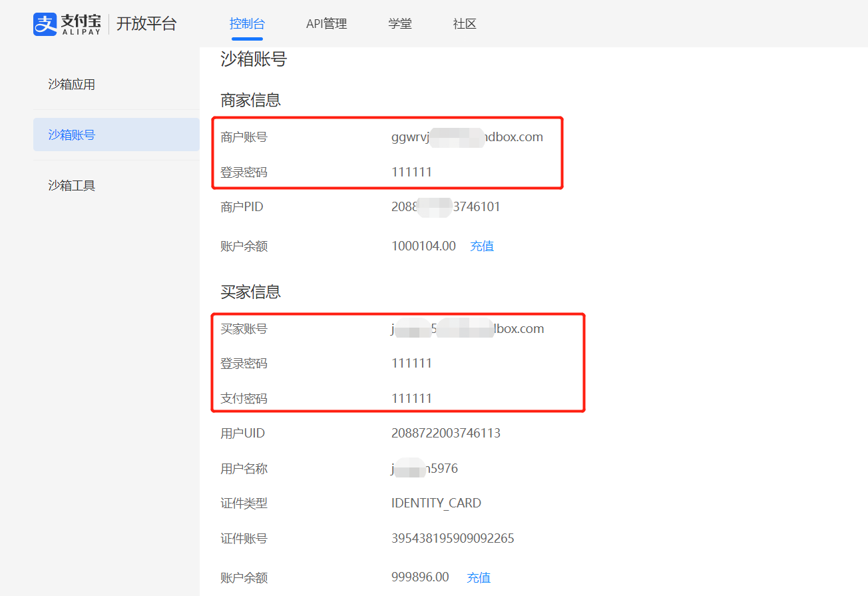The width and height of the screenshot is (868, 596).
Task: Click the user UID 2088722003746113
Action: pyautogui.click(x=446, y=434)
